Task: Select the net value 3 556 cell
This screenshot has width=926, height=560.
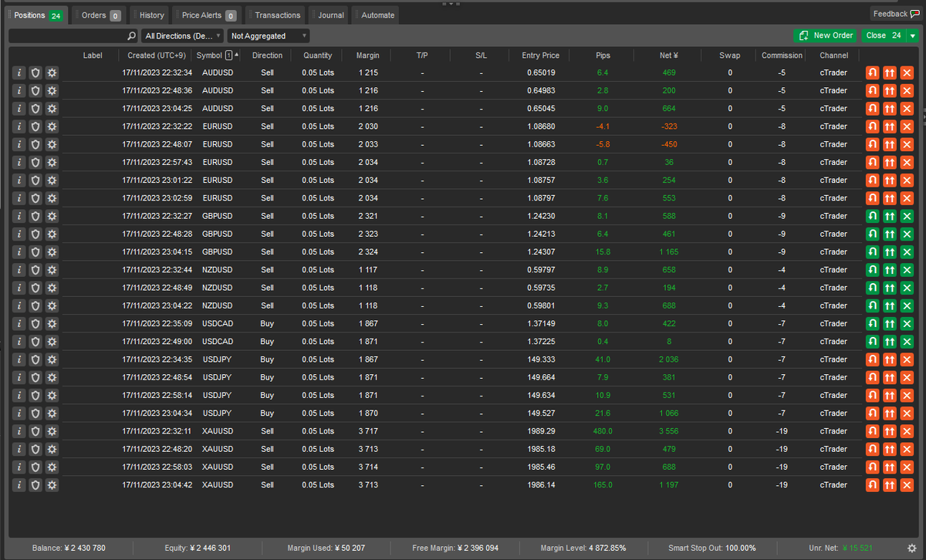Action: pos(668,431)
